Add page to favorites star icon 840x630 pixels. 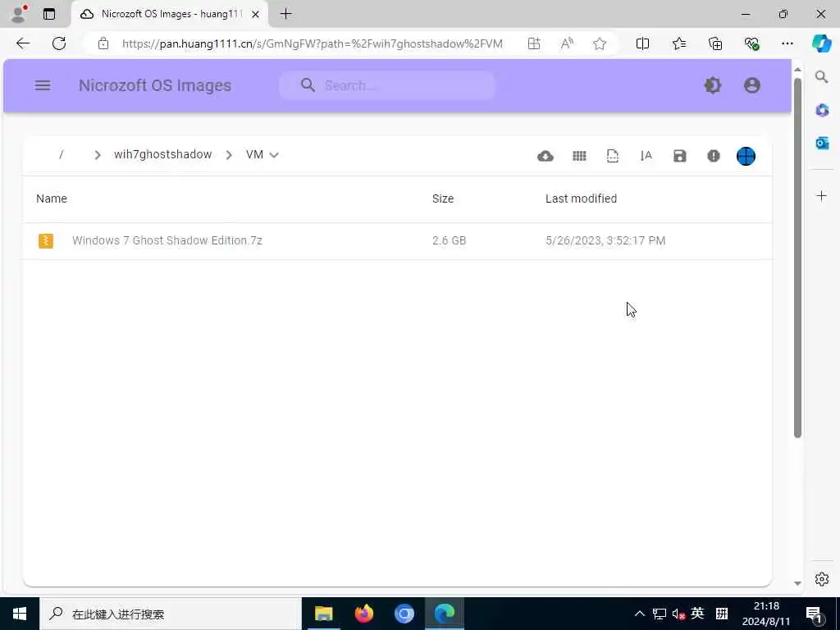point(600,43)
